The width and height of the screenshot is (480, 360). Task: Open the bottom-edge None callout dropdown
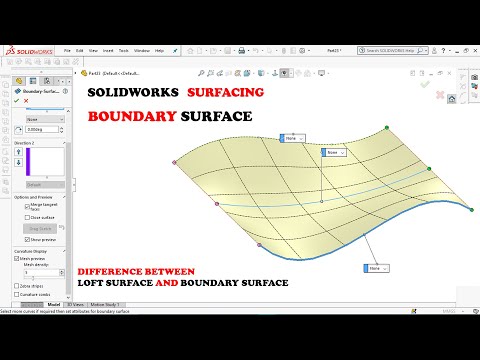click(x=376, y=268)
